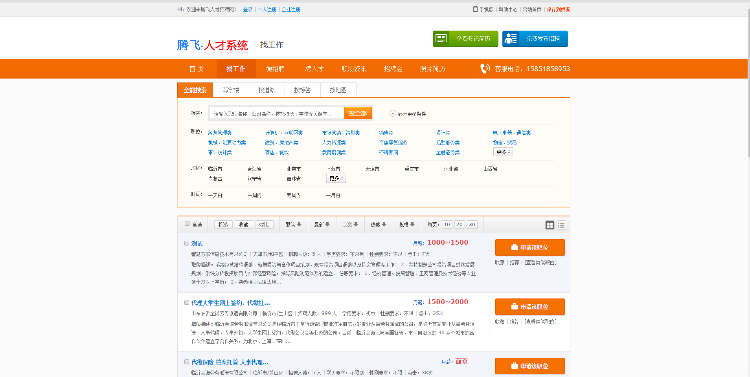Tick the checkbox for the job with 面议 salary
The width and height of the screenshot is (750, 377).
click(x=187, y=362)
